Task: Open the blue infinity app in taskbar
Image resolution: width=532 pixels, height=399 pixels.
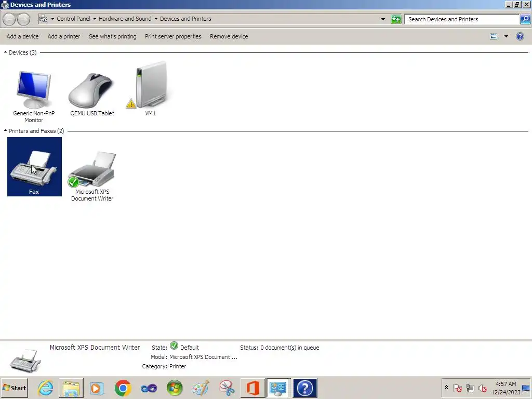Action: pyautogui.click(x=149, y=388)
